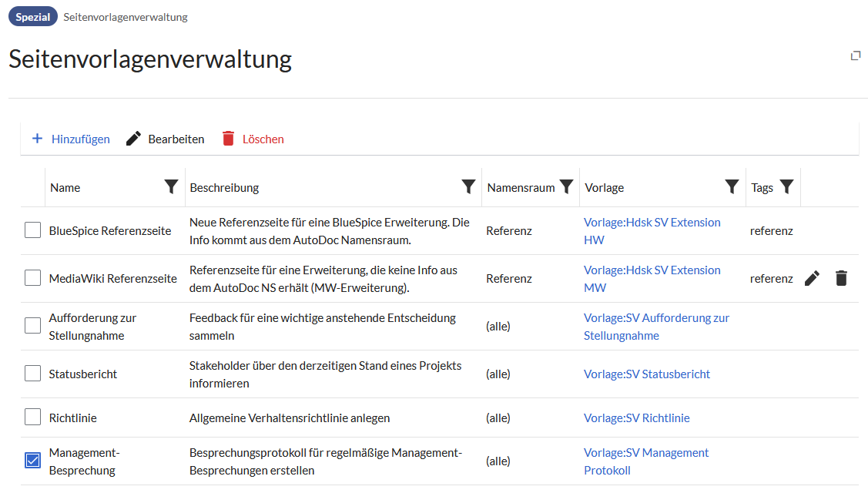Tick the Richtlinie row checkbox

pos(32,418)
